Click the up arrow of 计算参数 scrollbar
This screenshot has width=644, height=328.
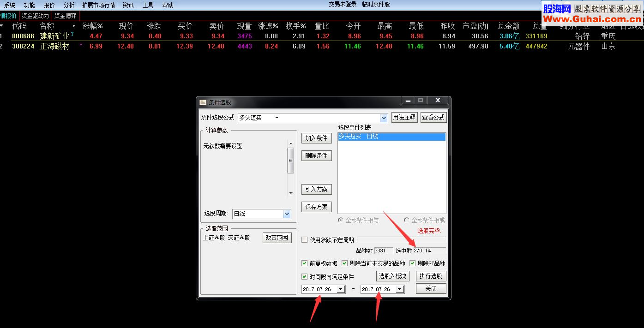pyautogui.click(x=291, y=143)
